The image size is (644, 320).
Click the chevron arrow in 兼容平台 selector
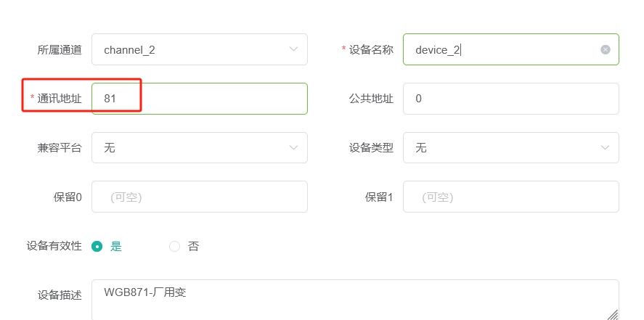(293, 148)
